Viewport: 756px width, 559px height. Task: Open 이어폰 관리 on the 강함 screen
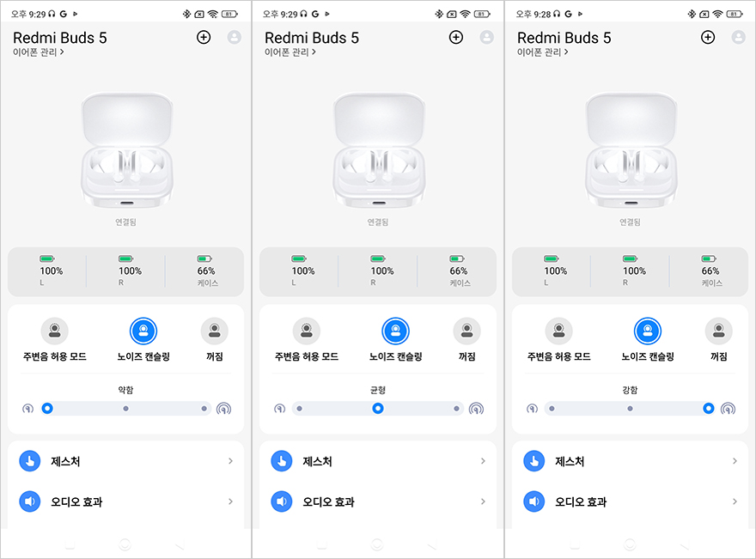(542, 52)
